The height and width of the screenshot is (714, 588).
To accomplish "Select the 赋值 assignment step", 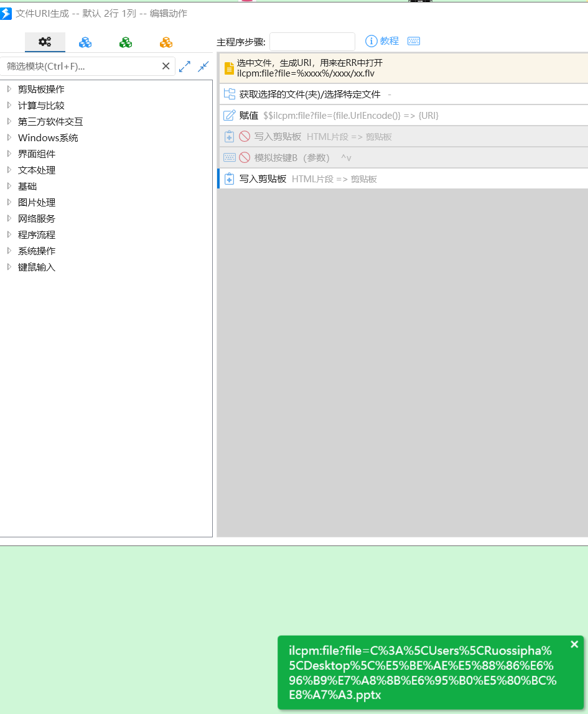I will [x=249, y=115].
